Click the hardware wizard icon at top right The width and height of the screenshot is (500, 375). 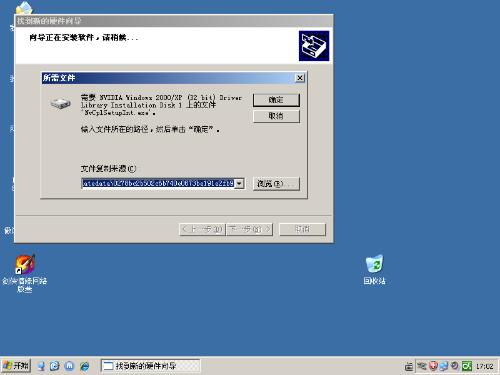point(314,46)
